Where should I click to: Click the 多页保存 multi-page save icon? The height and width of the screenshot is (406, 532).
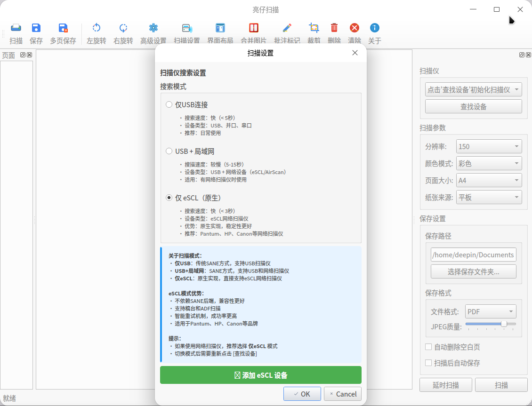[x=63, y=28]
